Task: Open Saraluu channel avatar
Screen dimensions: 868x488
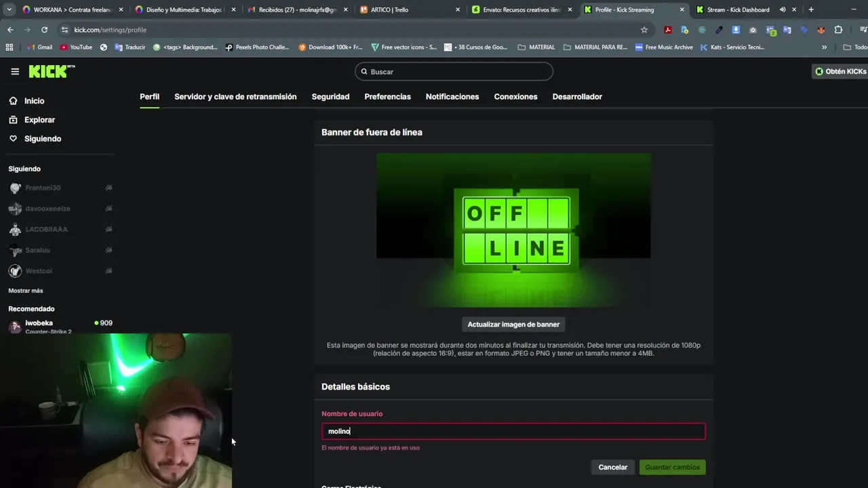Action: coord(15,250)
